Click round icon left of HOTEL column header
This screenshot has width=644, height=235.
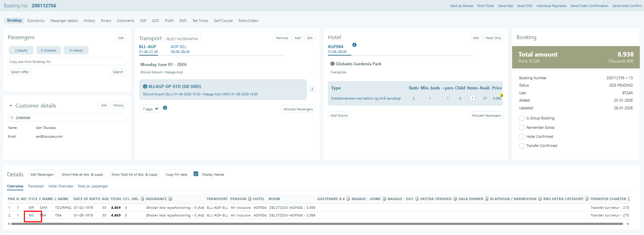click(249, 199)
